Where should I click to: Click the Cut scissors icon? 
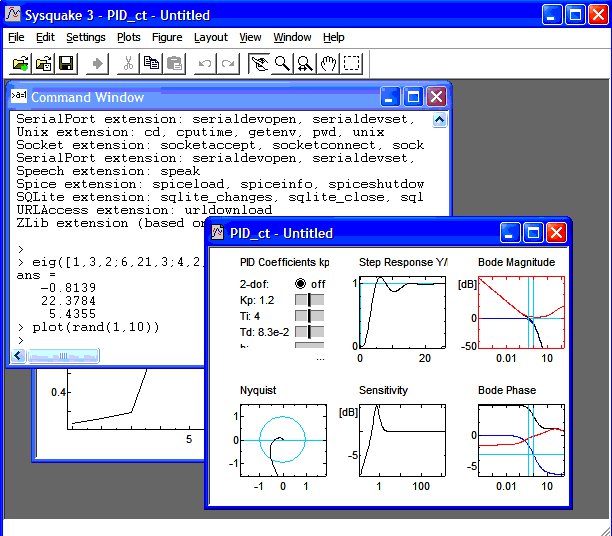128,64
